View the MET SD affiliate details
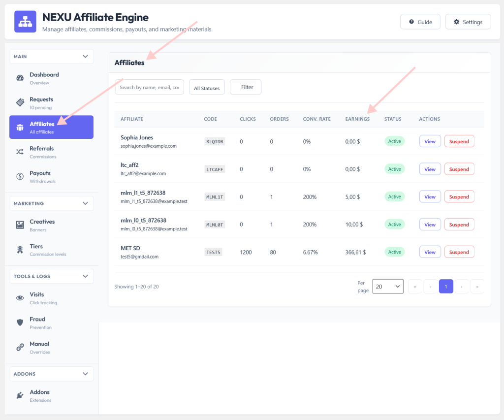Viewport: 504px width, 420px height. pos(430,252)
